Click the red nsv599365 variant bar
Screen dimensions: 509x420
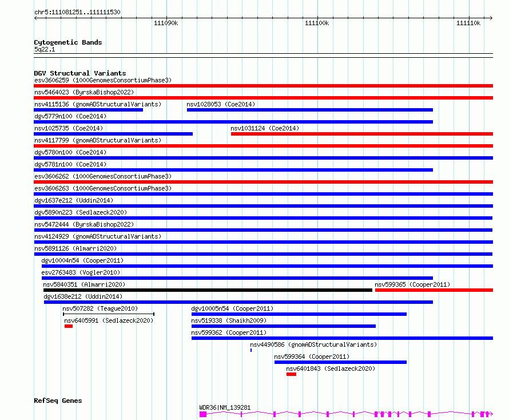point(434,290)
